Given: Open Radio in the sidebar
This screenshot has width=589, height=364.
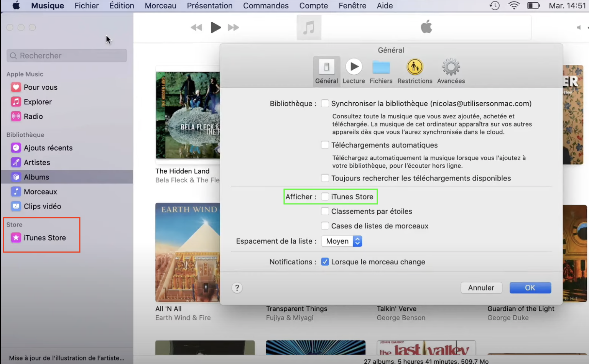Looking at the screenshot, I should (33, 116).
